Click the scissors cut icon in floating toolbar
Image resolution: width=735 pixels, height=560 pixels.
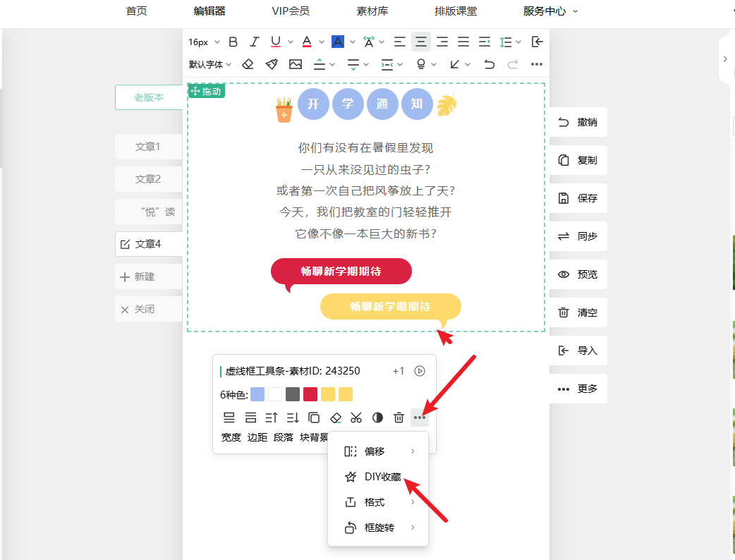[356, 418]
